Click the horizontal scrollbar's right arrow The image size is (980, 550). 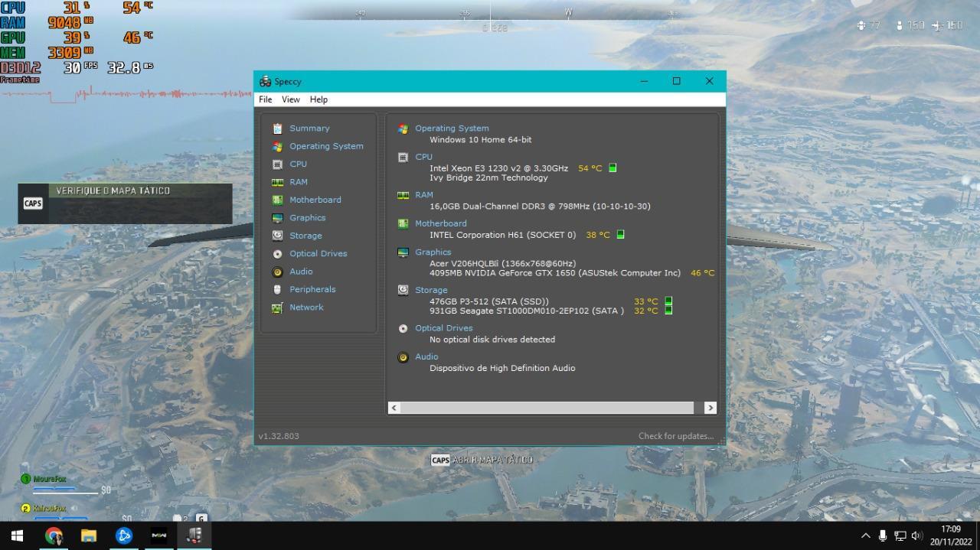click(x=710, y=408)
